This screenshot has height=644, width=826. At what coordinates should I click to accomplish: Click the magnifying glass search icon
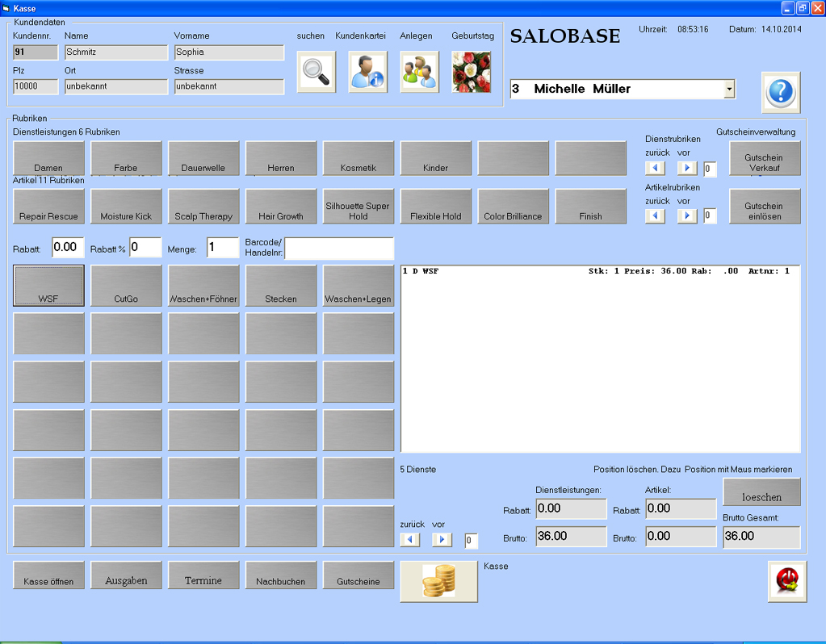point(316,72)
